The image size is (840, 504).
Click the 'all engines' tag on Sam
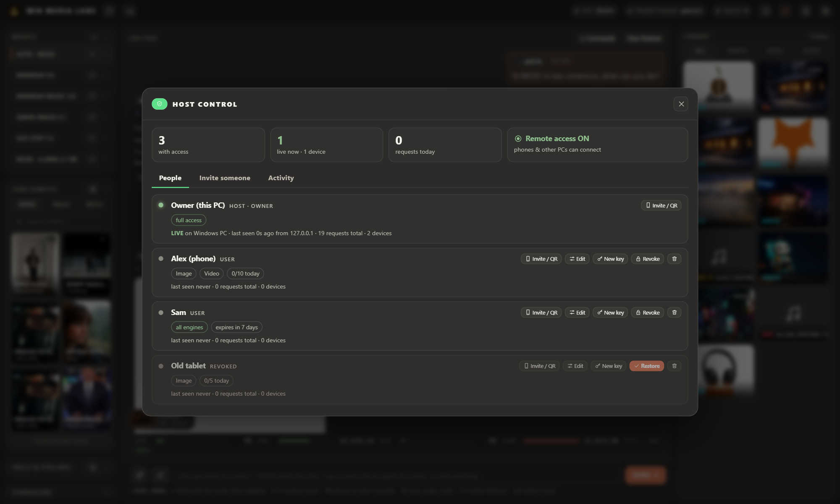(x=189, y=327)
